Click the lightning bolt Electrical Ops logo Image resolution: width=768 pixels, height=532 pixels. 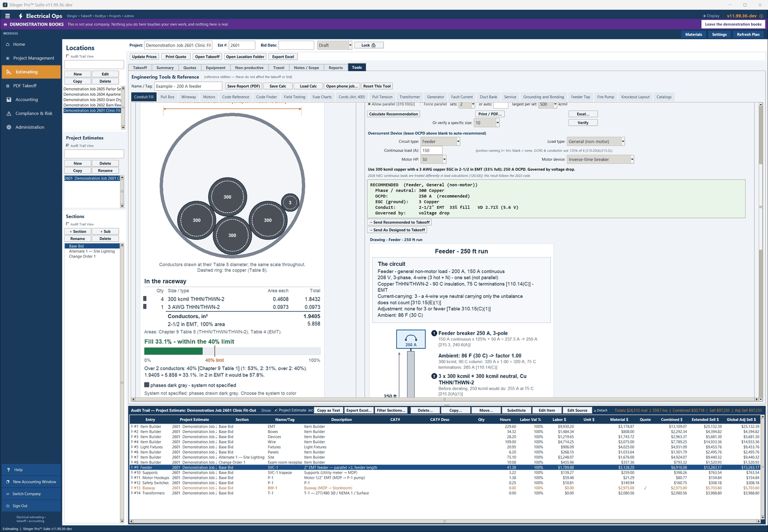[x=20, y=16]
